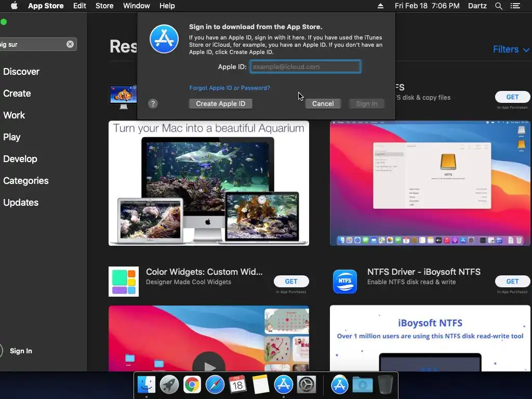This screenshot has width=532, height=399.
Task: Open the Edit menu
Action: coord(79,6)
